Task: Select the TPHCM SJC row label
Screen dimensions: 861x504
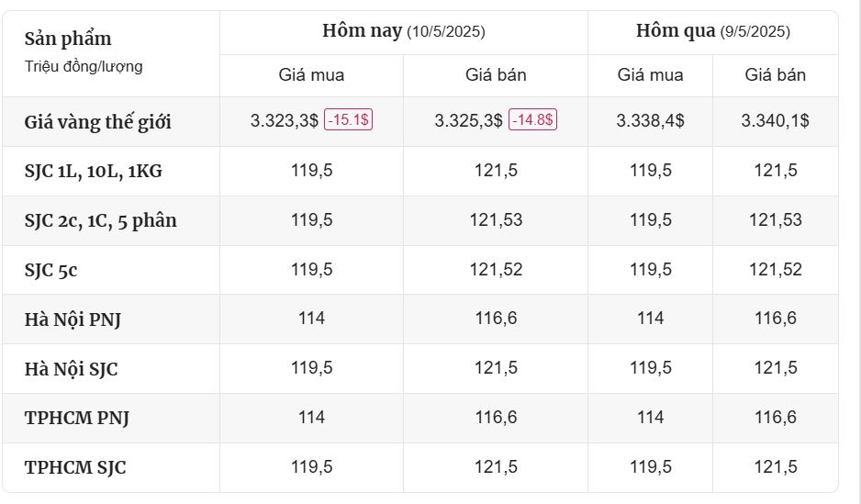Action: pyautogui.click(x=75, y=467)
